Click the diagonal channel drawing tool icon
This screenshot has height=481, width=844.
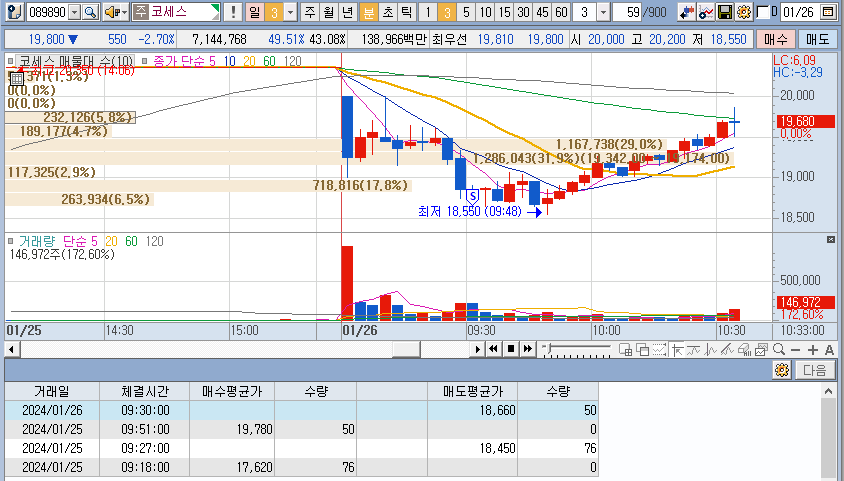[x=727, y=350]
